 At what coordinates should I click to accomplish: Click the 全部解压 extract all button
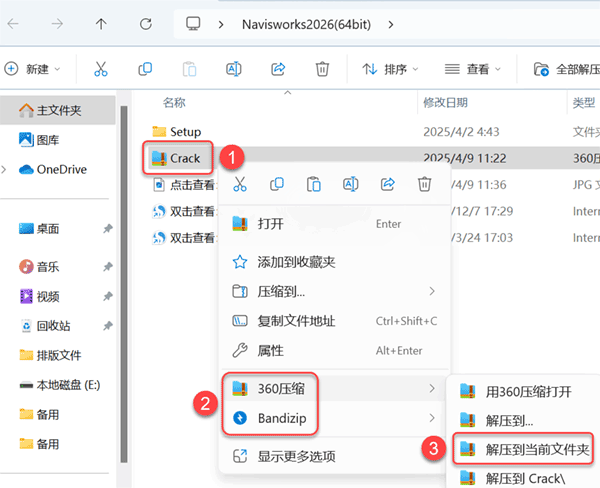coord(567,69)
